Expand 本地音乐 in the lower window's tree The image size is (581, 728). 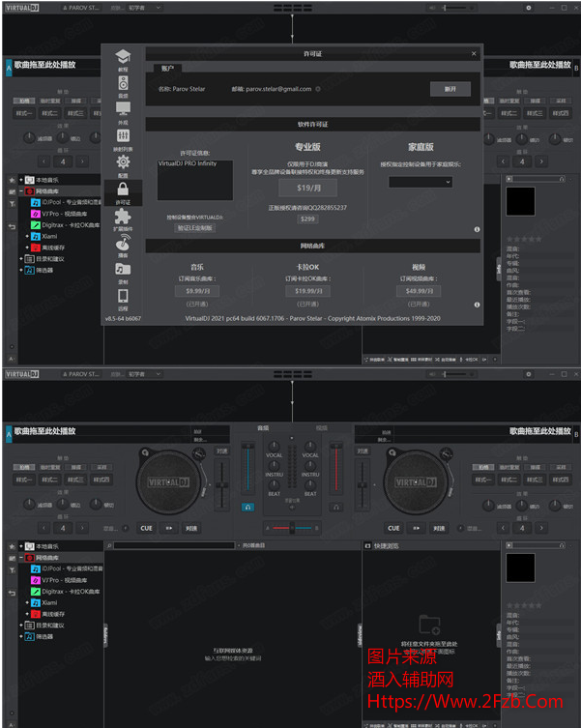pos(21,546)
